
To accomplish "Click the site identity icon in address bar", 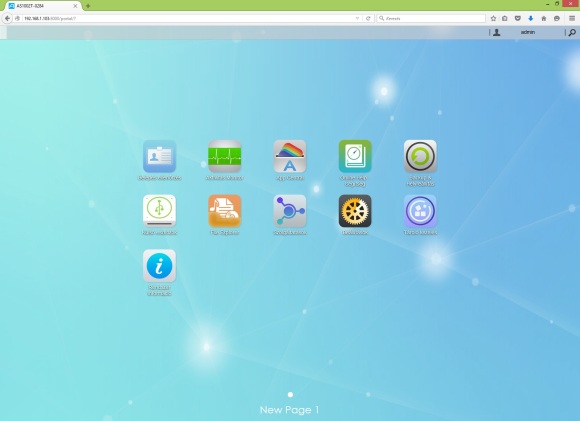I will 17,18.
